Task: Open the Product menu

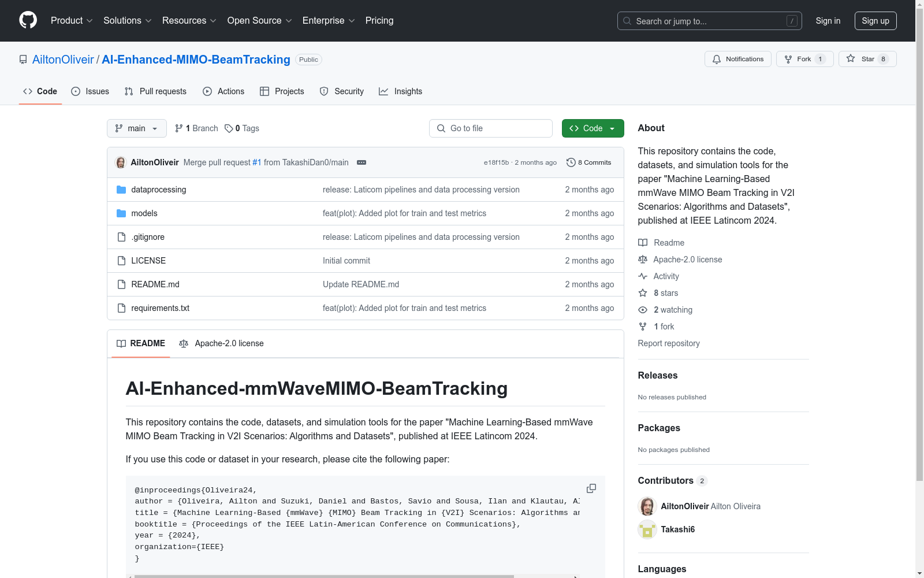Action: tap(72, 21)
